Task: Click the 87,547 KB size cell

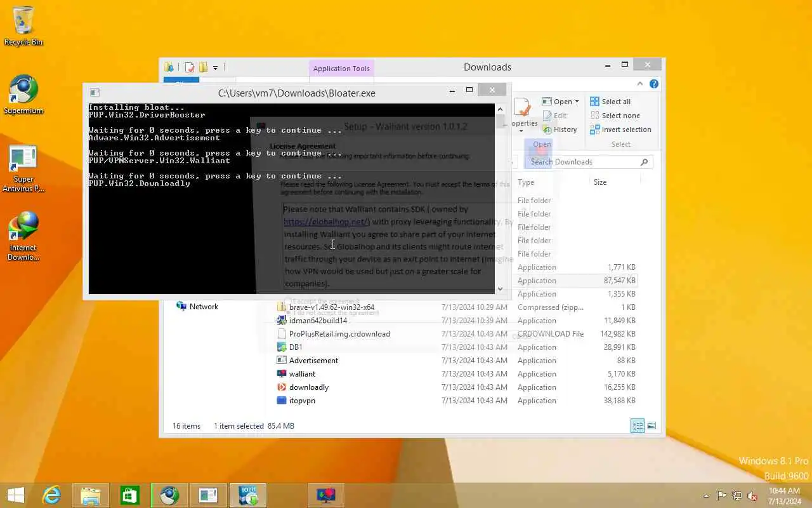Action: 619,281
